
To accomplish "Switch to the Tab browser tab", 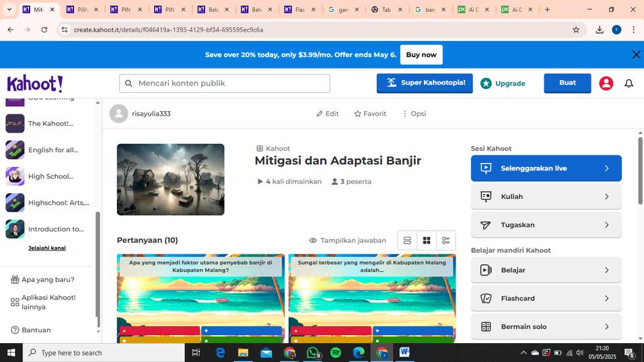I will [386, 9].
